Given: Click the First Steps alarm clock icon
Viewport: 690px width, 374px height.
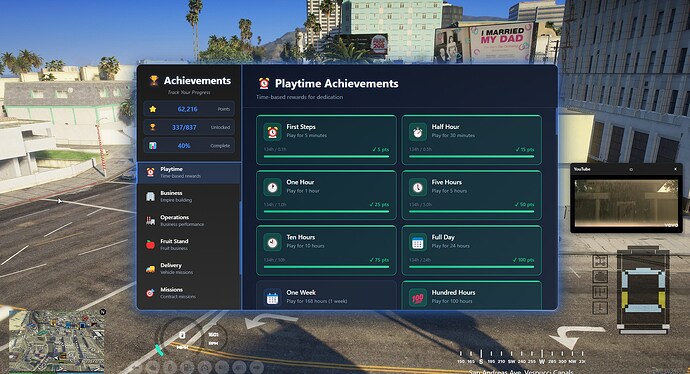Looking at the screenshot, I should click(x=272, y=132).
